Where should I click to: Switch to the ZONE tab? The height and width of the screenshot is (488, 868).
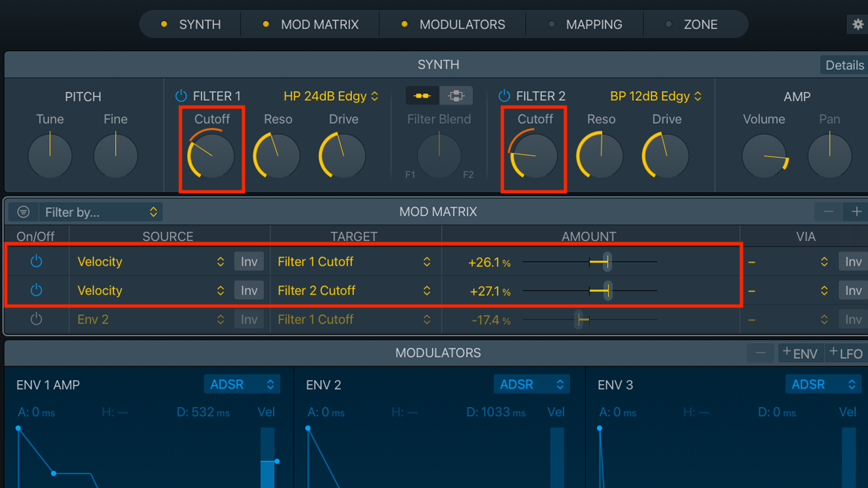click(x=700, y=24)
